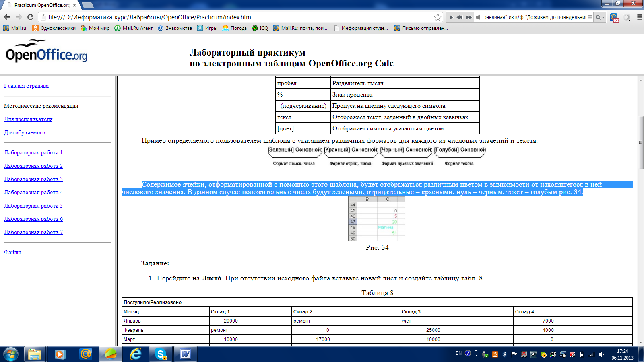Skip to previous track in toolbar player

pos(460,17)
